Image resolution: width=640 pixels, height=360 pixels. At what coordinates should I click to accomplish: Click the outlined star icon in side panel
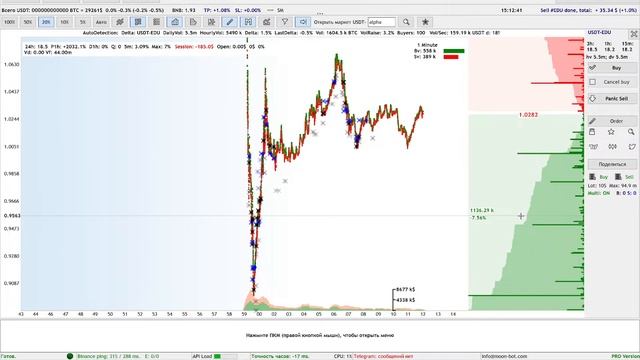611,132
